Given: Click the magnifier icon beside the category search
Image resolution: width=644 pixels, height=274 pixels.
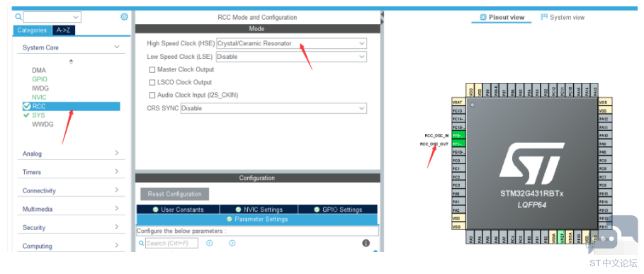Looking at the screenshot, I should pos(18,17).
